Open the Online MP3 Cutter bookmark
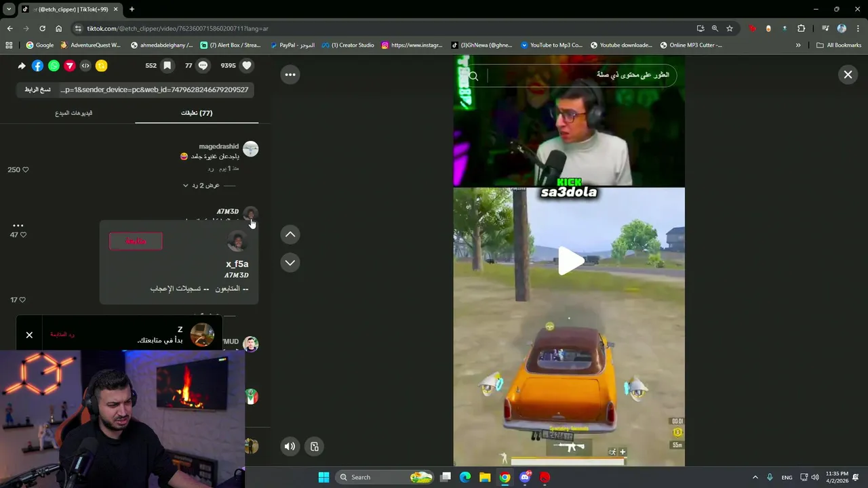 click(690, 45)
